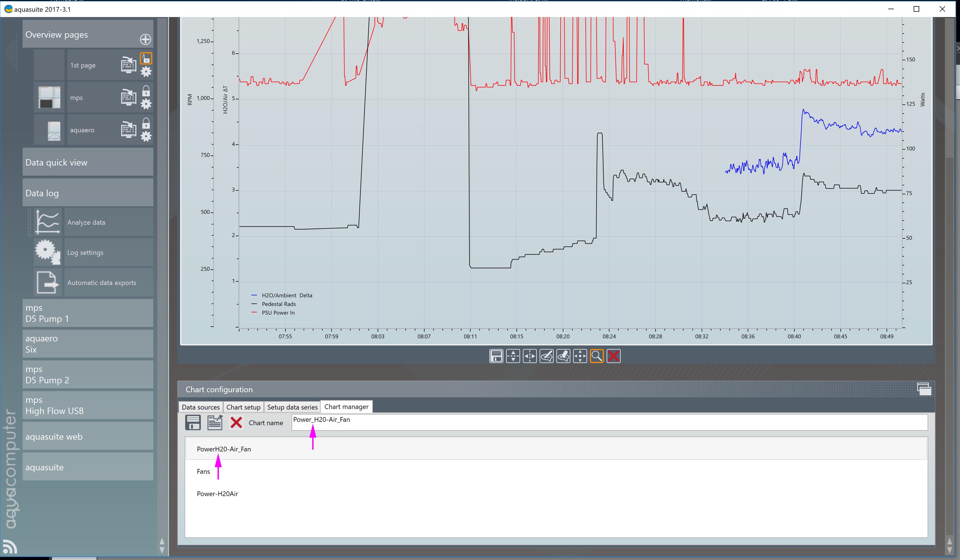Click the erase annotation icon
This screenshot has width=960, height=560.
click(563, 356)
